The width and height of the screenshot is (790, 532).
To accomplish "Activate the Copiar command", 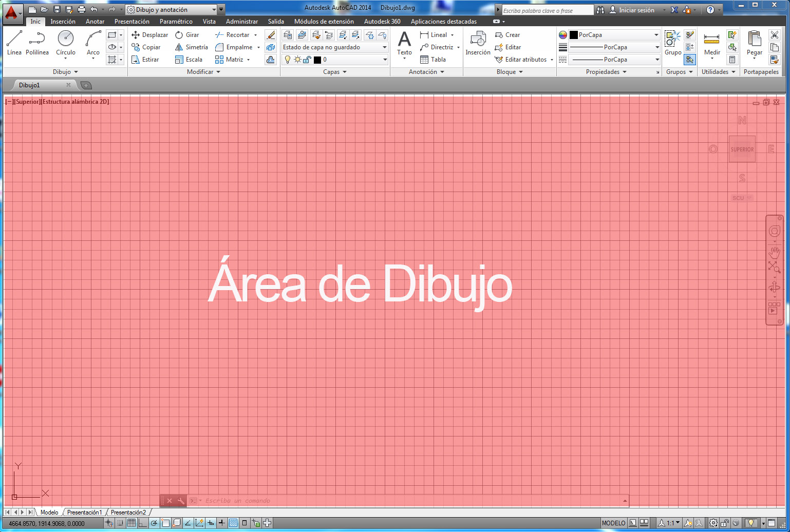I will pos(146,47).
